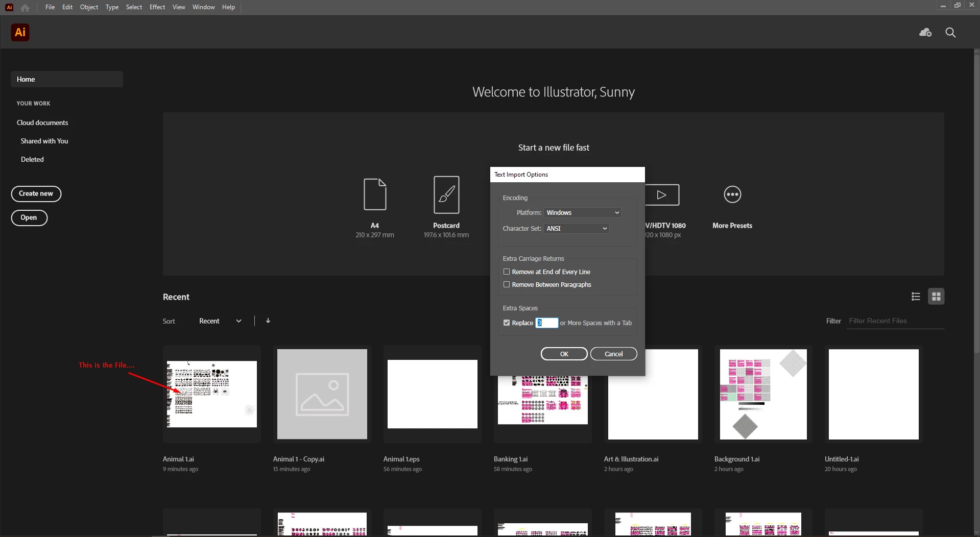The width and height of the screenshot is (980, 537).
Task: Click the Replace spaces number field
Action: 546,323
